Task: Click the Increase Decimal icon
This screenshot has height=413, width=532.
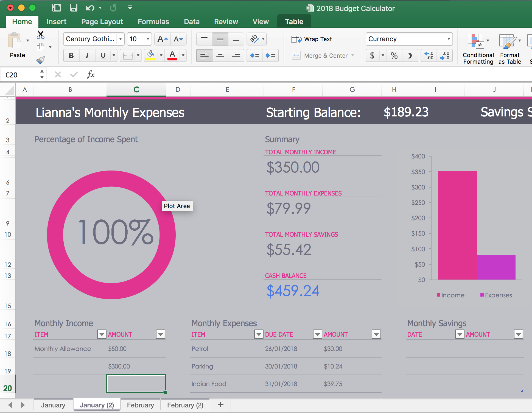Action: pyautogui.click(x=429, y=56)
